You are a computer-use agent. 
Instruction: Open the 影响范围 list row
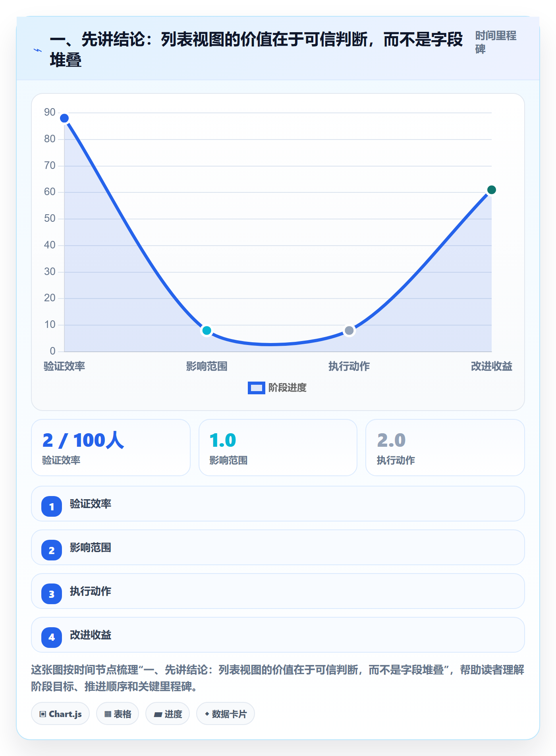coord(278,547)
